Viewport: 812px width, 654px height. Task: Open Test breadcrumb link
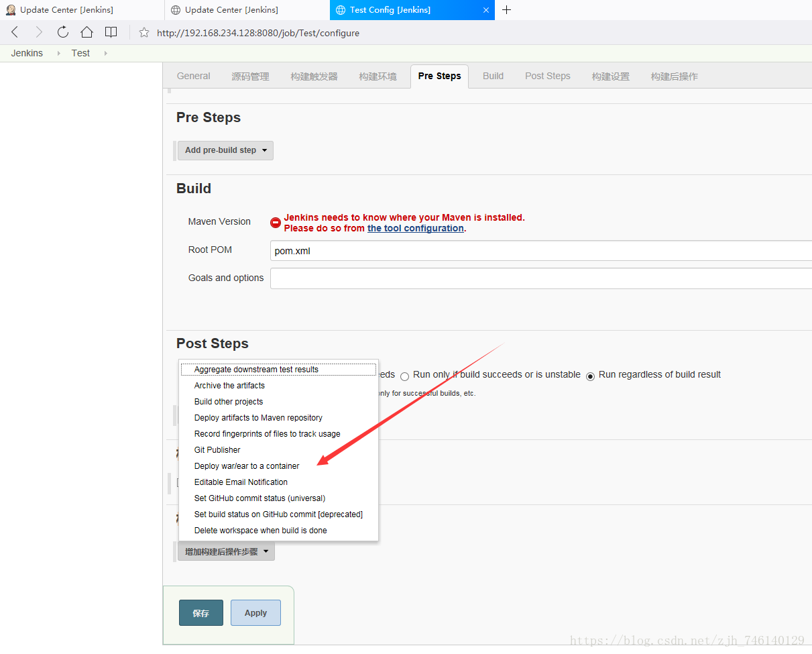80,53
